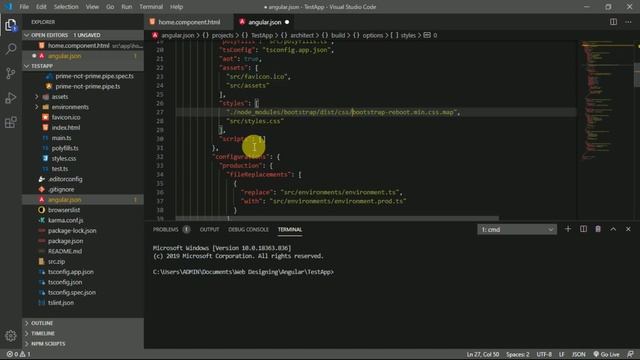
Task: Expand the assets folder
Action: [x=60, y=97]
